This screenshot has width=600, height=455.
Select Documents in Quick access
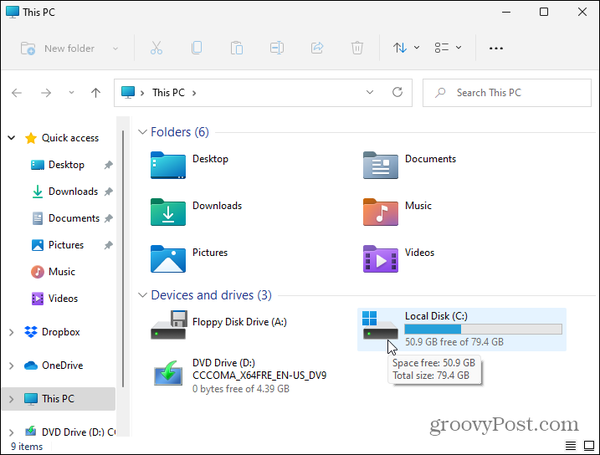(74, 218)
